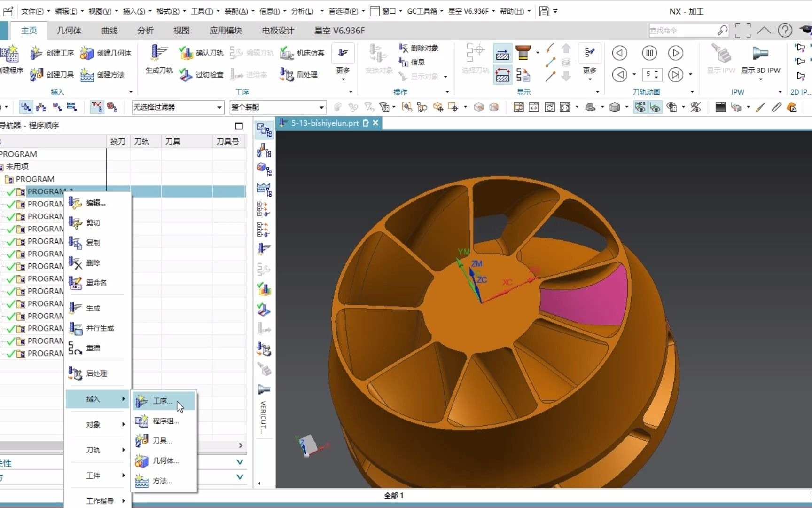Switch to Electrode Design (电极设计) tab
The image size is (812, 508).
click(x=278, y=31)
